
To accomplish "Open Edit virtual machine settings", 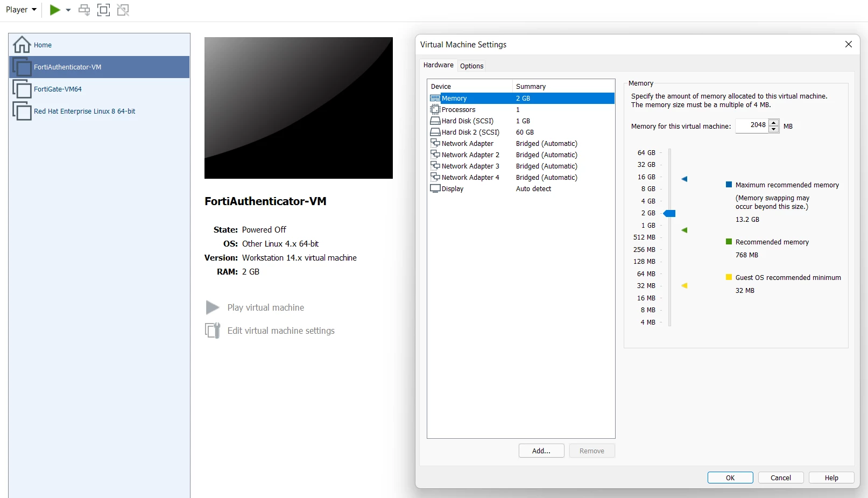I will click(281, 331).
